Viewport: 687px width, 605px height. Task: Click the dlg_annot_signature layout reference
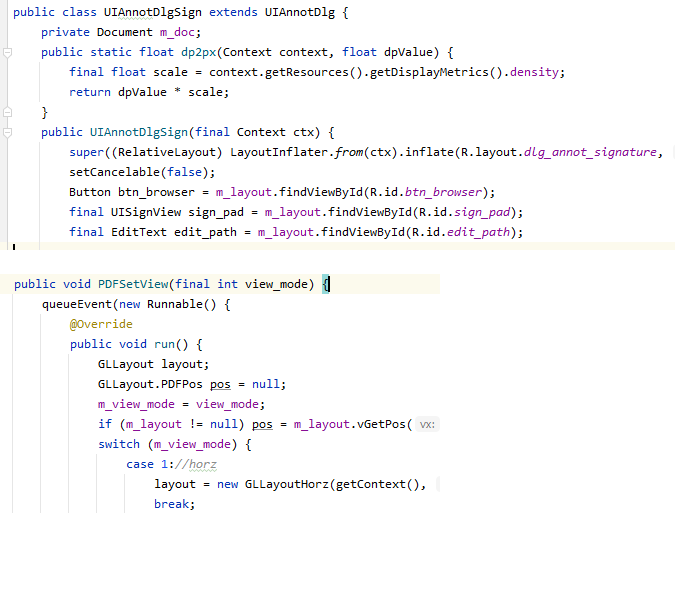[591, 152]
